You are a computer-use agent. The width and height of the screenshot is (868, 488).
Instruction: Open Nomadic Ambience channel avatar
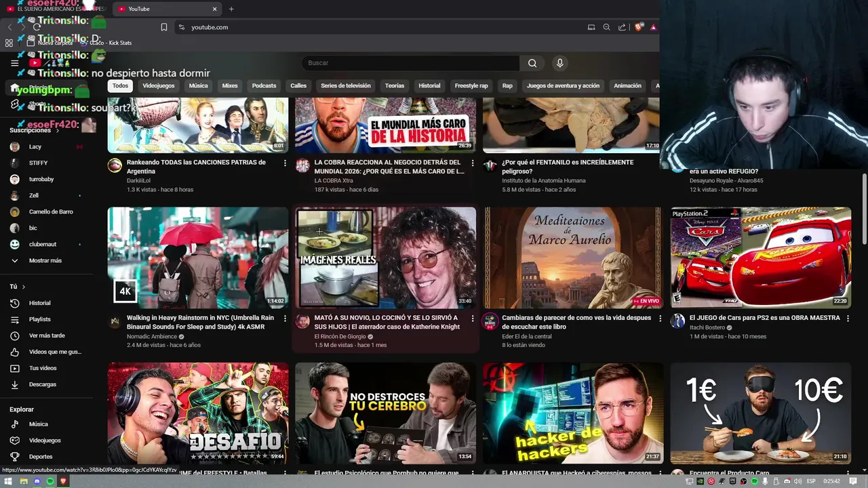click(115, 321)
